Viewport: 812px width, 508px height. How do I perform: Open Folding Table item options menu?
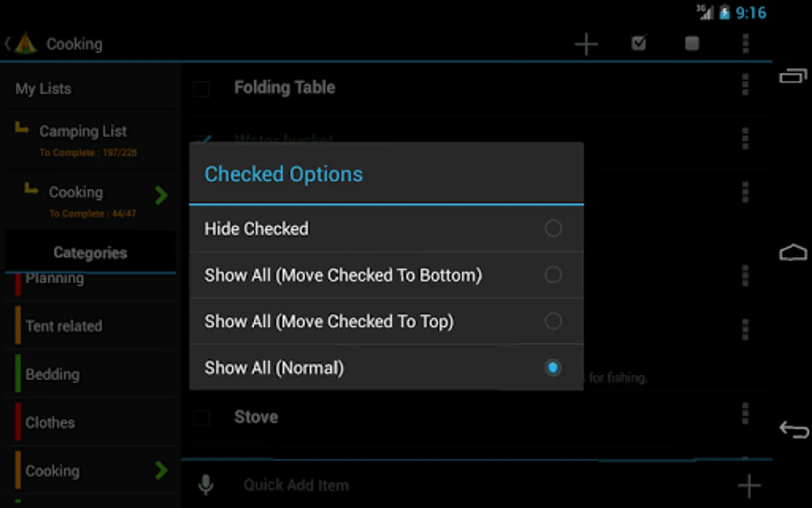(745, 85)
